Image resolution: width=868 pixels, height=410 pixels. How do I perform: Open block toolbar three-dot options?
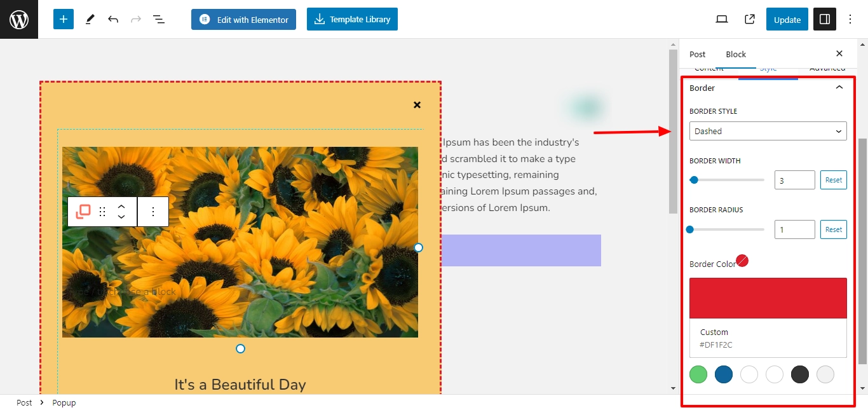click(153, 212)
